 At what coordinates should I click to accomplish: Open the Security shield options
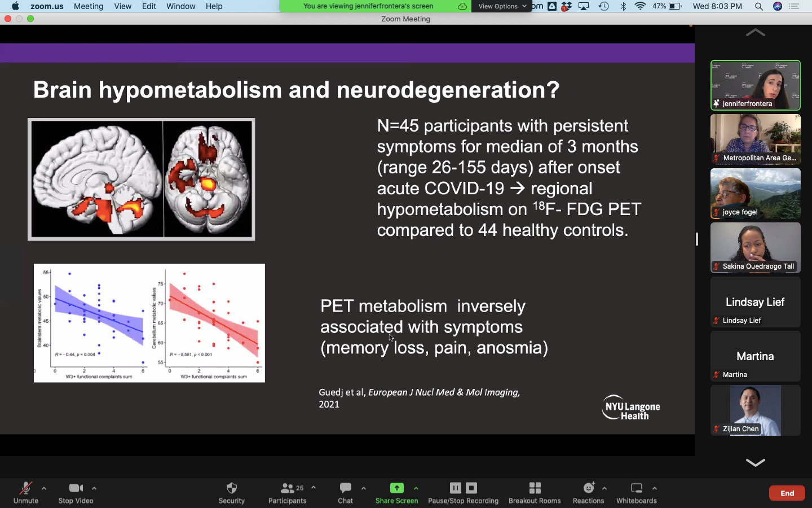[231, 492]
